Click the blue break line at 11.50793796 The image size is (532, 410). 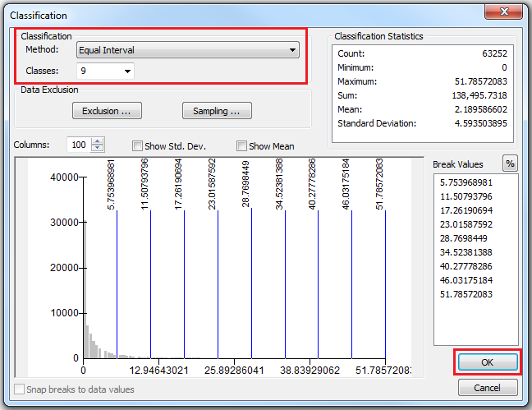[150, 284]
